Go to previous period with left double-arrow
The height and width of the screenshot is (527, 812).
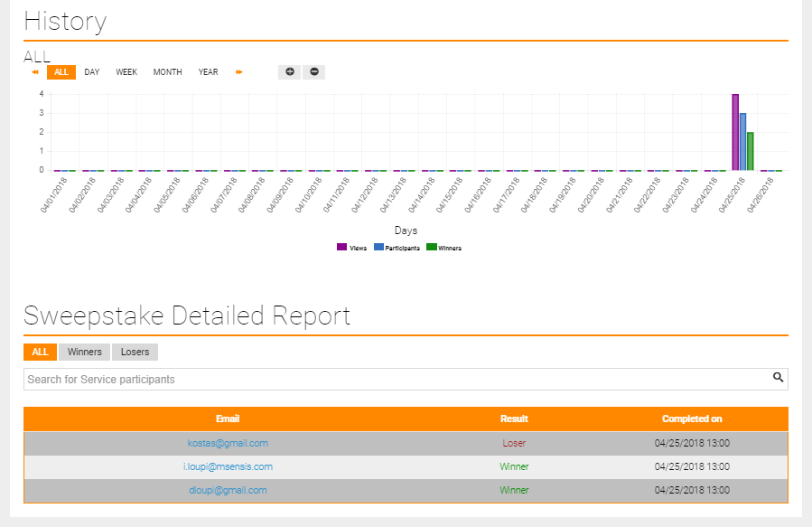click(x=35, y=72)
